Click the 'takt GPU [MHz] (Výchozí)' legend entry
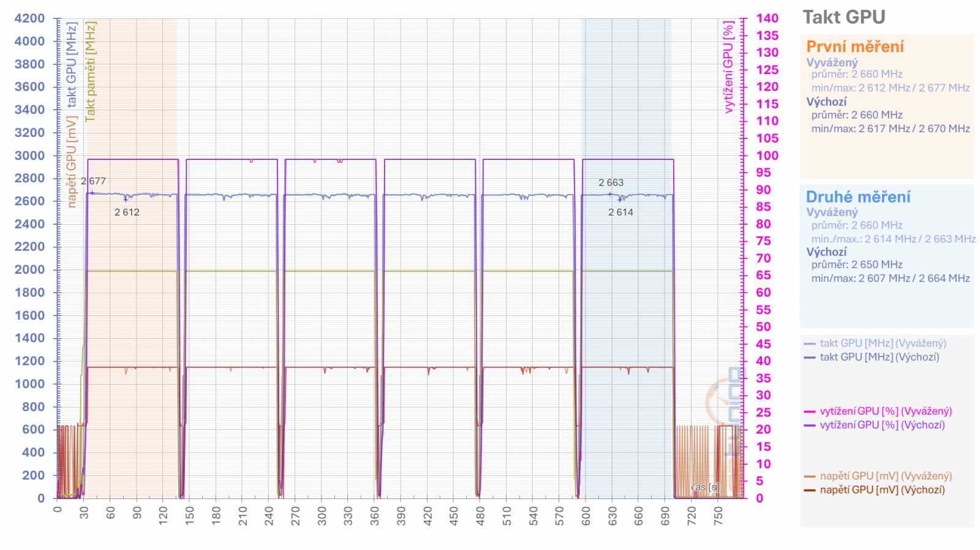Image resolution: width=980 pixels, height=550 pixels. coord(879,356)
